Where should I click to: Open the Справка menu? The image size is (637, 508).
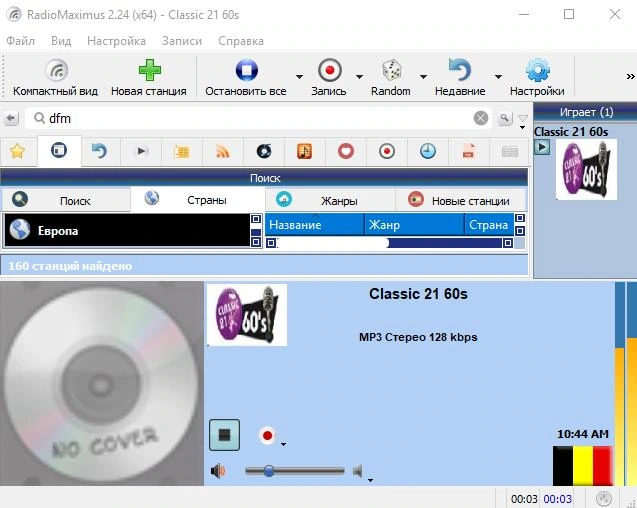pyautogui.click(x=241, y=41)
